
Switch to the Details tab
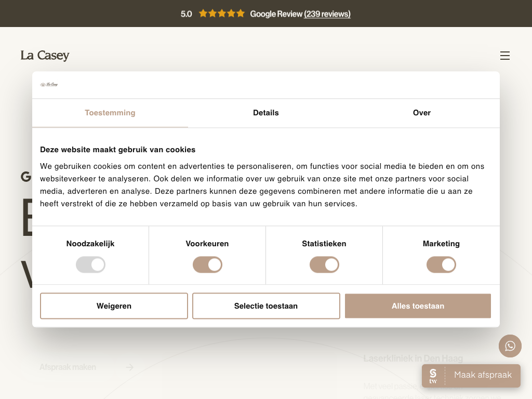click(x=266, y=113)
